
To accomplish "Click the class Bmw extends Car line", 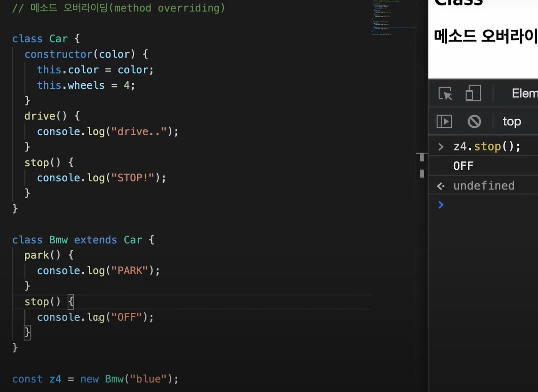I will click(x=83, y=240).
